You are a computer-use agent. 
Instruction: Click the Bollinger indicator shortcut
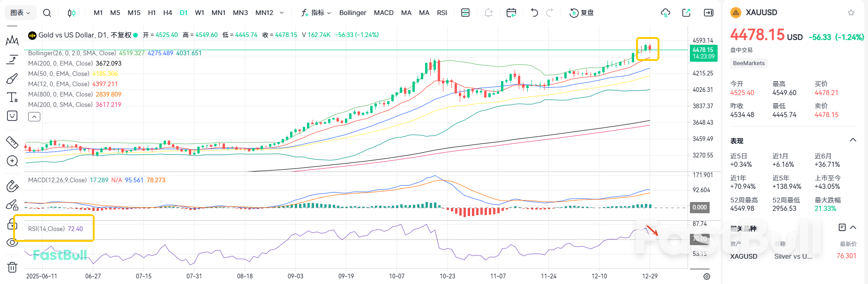(352, 13)
